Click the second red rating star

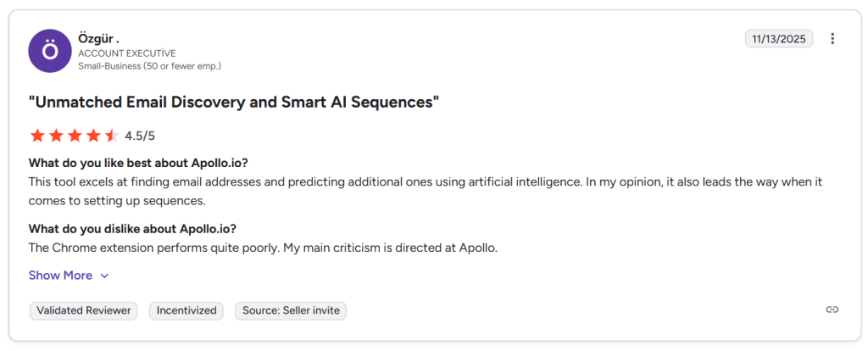coord(56,136)
